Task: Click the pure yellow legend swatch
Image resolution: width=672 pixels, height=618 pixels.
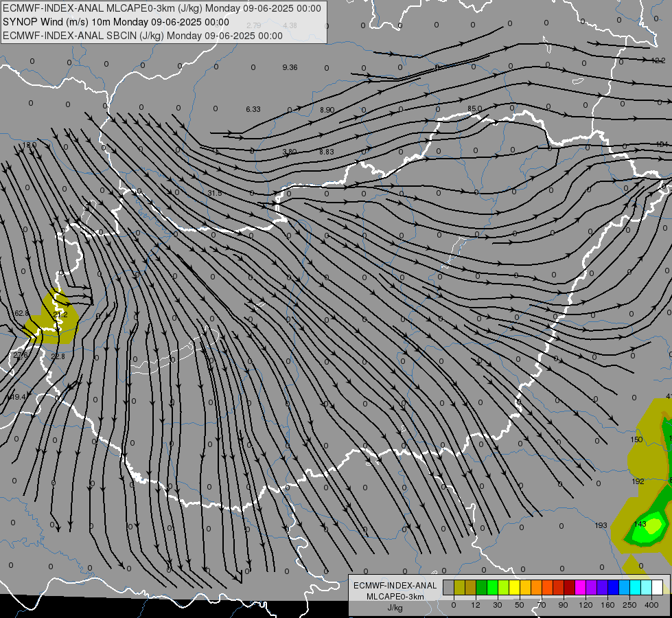Action: [515, 587]
